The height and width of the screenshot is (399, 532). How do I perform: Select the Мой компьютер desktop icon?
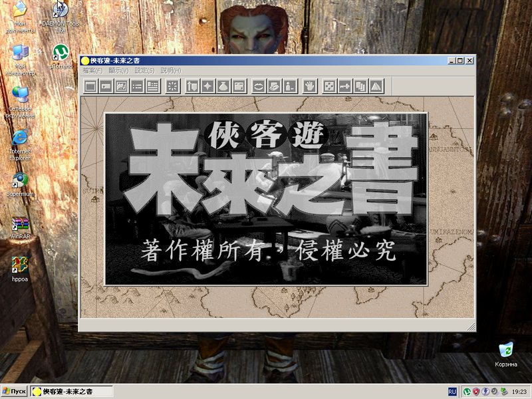tap(20, 60)
